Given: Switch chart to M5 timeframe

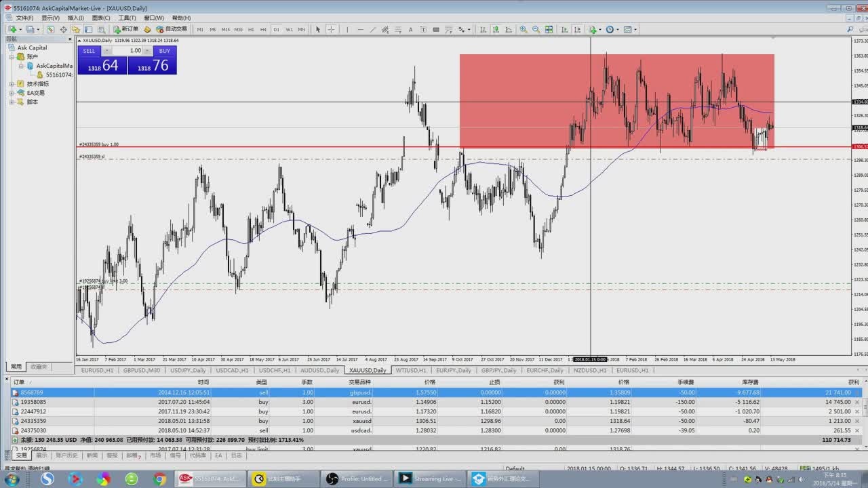Looking at the screenshot, I should pyautogui.click(x=213, y=29).
